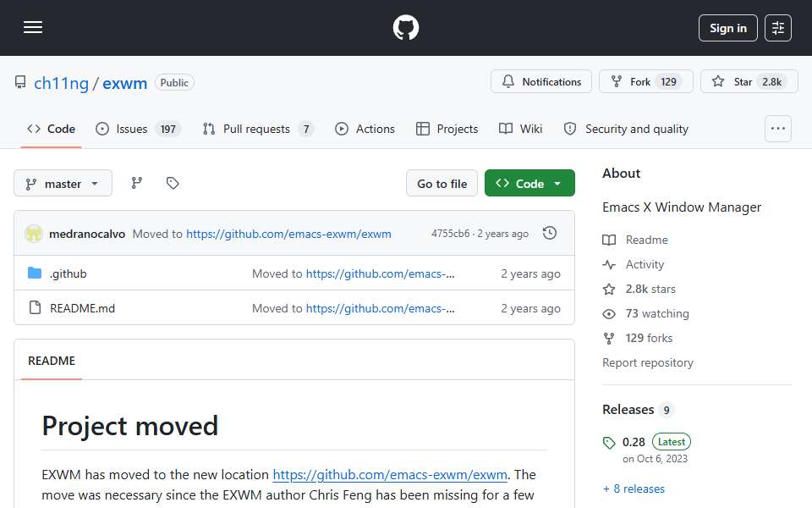
Task: Click fork icon beside 129 forks
Action: click(x=609, y=339)
